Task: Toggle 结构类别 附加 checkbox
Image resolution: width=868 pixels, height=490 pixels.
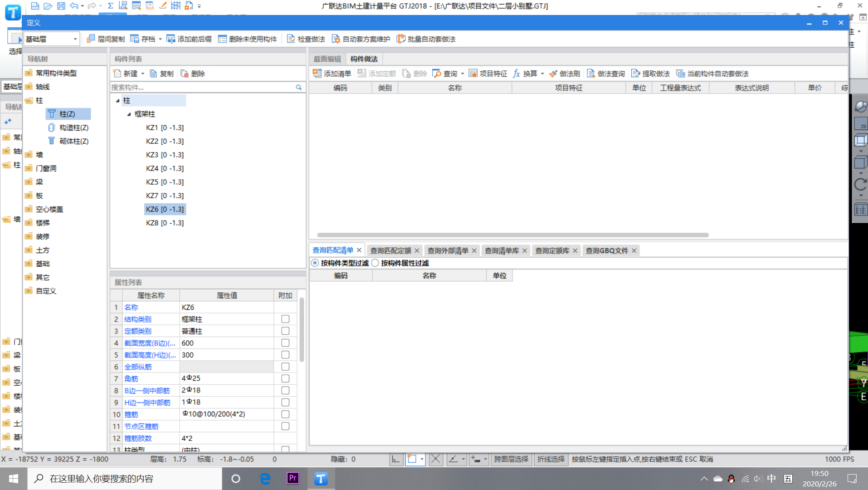Action: (x=285, y=319)
